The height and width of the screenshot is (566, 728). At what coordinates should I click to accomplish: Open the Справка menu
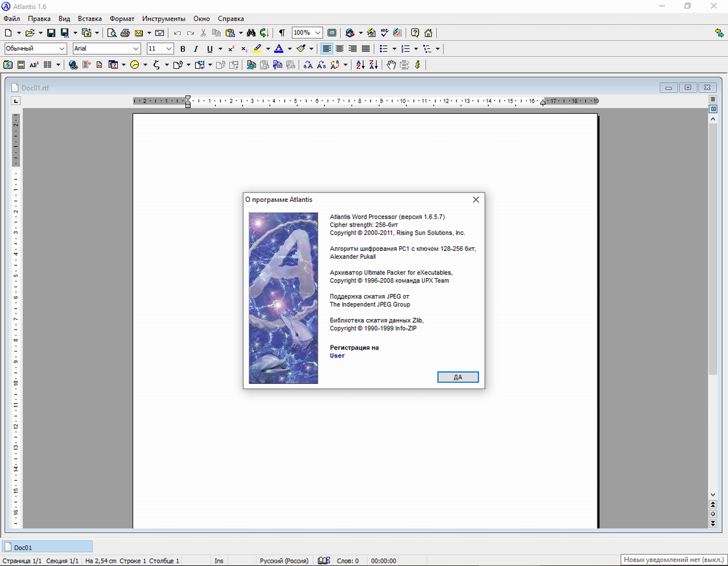coord(231,19)
